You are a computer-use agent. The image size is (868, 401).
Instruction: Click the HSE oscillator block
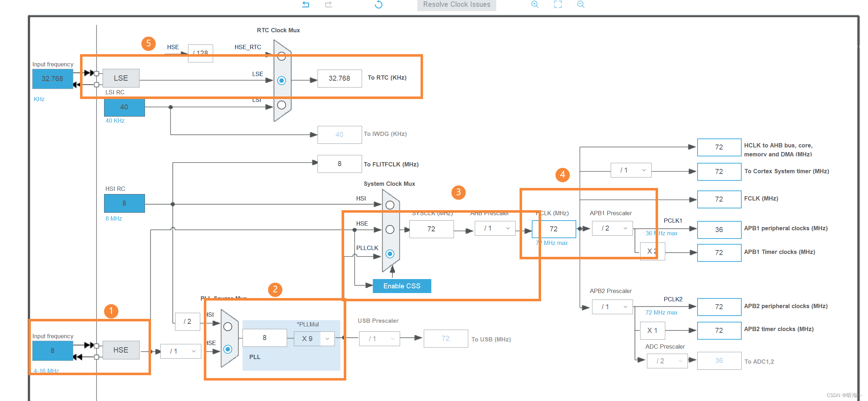[121, 350]
